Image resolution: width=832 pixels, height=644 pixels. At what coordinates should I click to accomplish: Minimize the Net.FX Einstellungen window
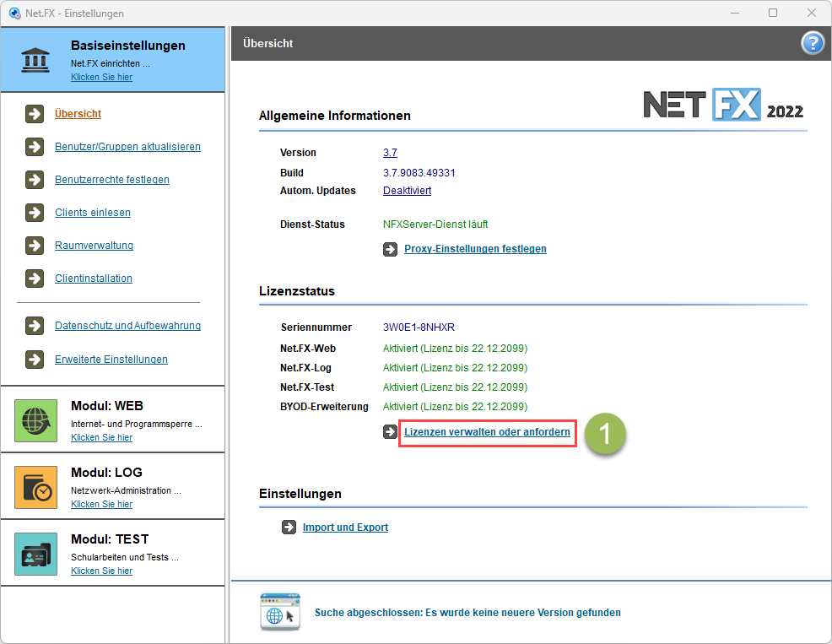735,13
